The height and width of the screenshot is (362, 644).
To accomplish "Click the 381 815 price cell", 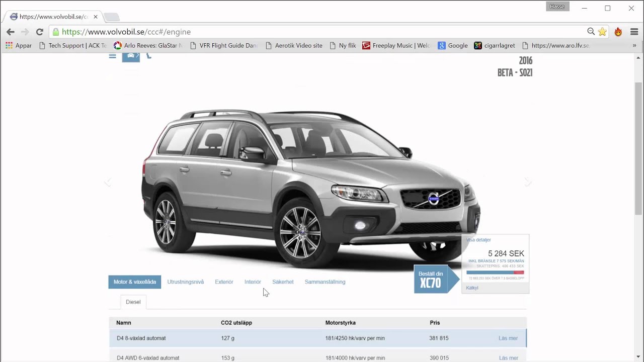I will 439,338.
